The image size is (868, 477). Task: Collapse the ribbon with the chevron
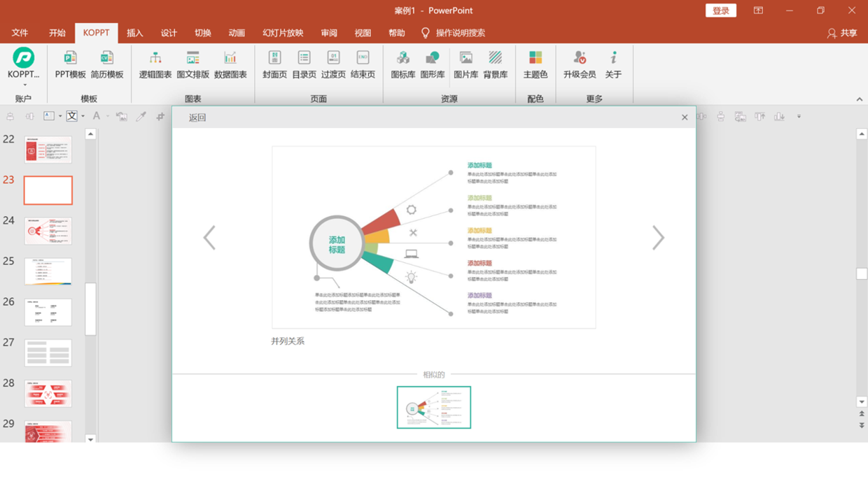(860, 99)
